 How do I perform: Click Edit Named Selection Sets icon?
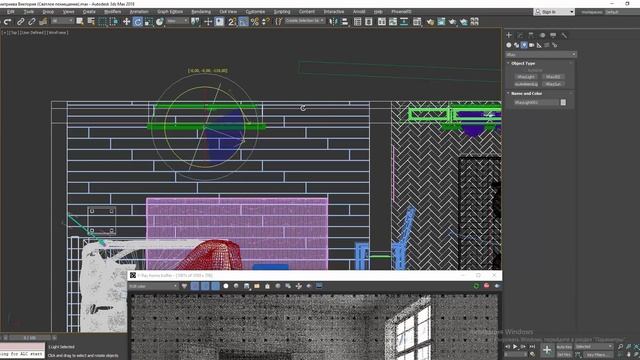(x=278, y=21)
